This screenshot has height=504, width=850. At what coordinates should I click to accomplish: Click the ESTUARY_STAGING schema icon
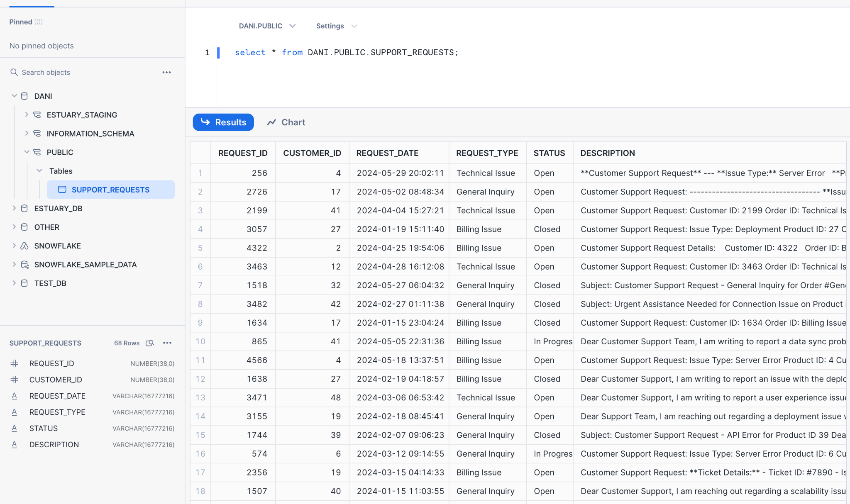point(37,115)
